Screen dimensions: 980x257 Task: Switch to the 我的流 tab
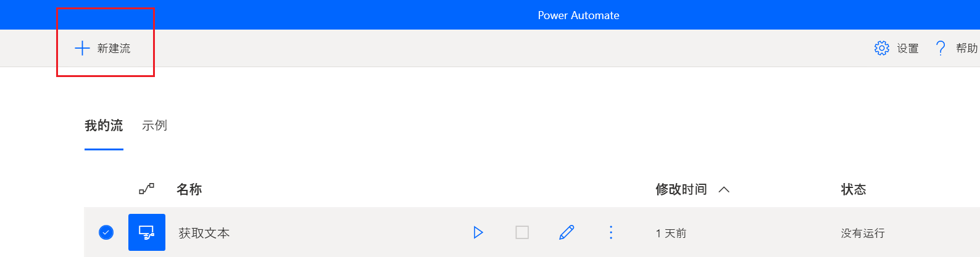point(104,126)
